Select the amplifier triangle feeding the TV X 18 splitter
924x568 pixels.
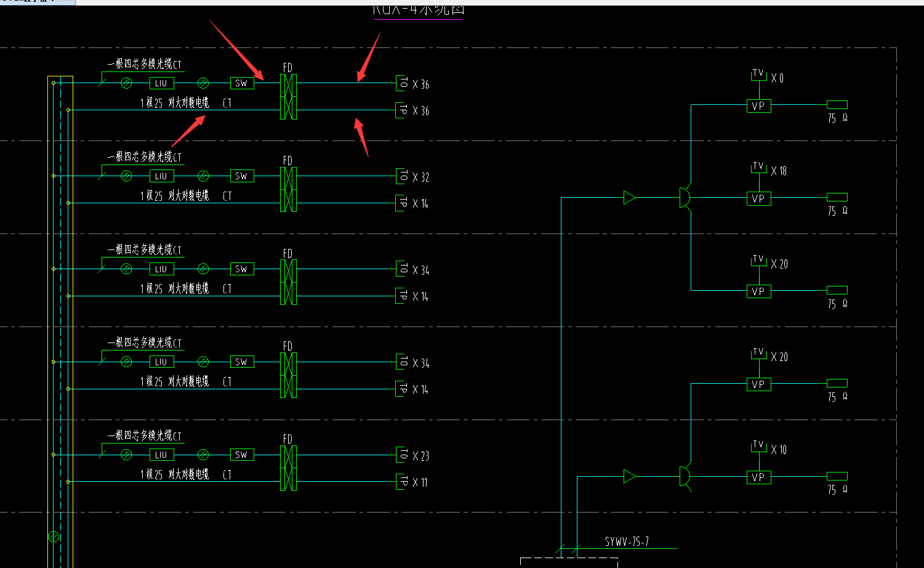click(629, 198)
